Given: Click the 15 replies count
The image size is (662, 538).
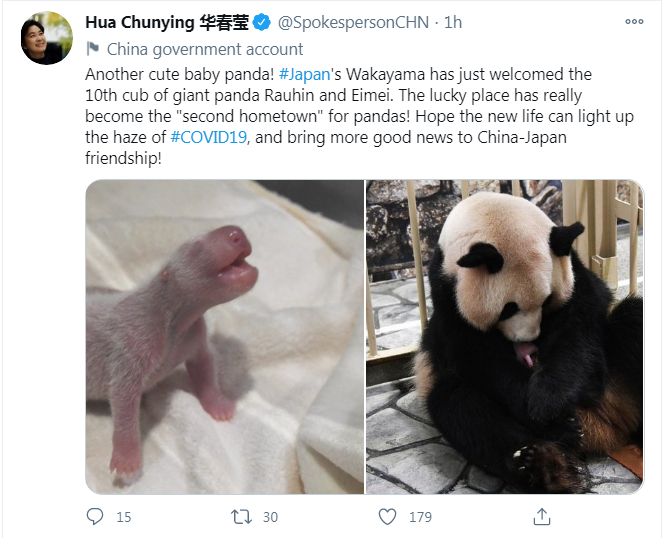Looking at the screenshot, I should click(124, 517).
